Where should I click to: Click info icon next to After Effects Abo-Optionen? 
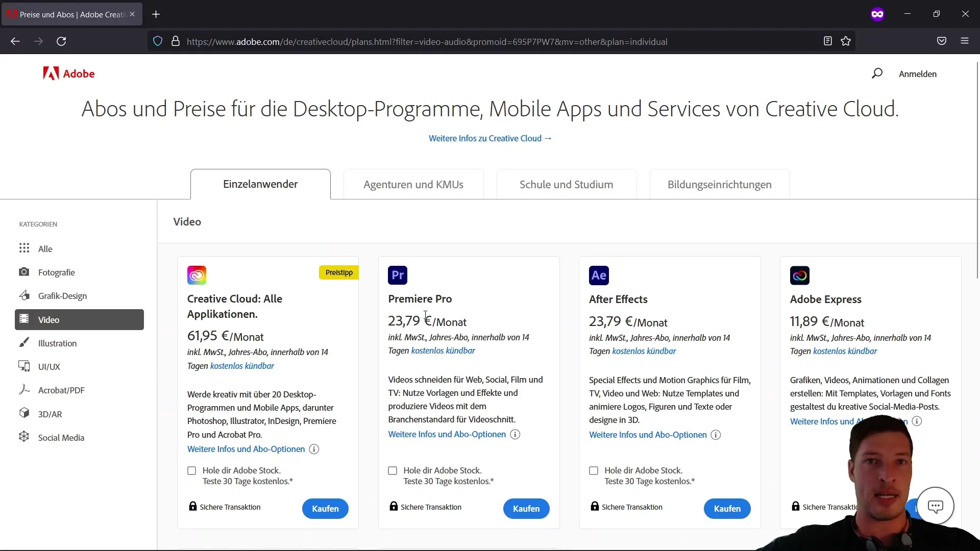716,435
